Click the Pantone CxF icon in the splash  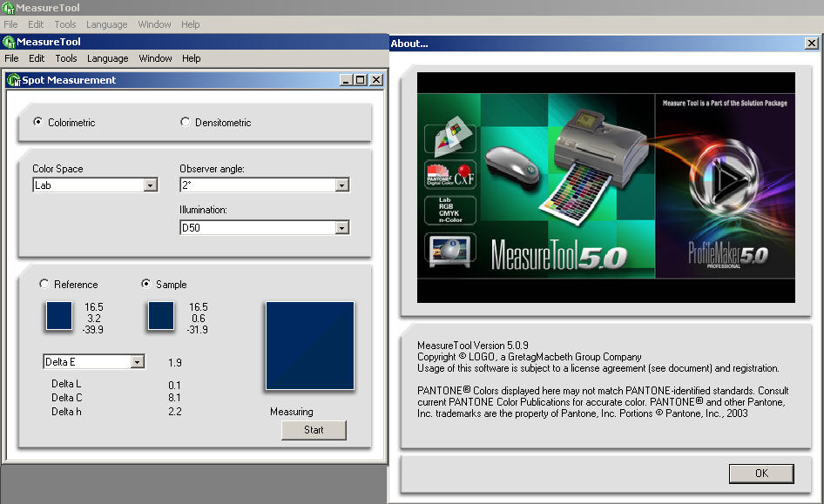pos(449,175)
